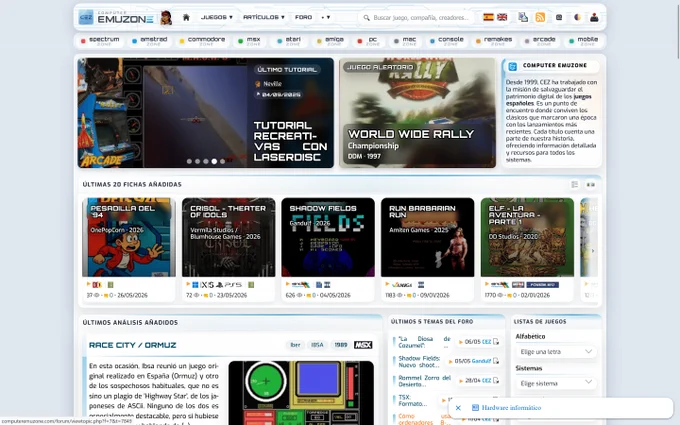Close the Hardware informático popup

tap(458, 408)
